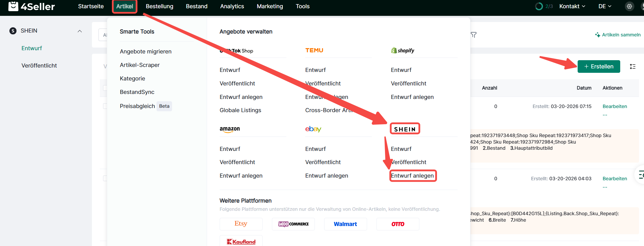
Task: Collapse the SHEIN sidebar section
Action: (80, 31)
